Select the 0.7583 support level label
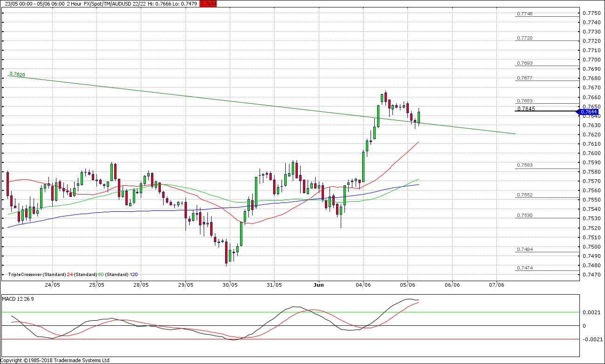 (525, 165)
